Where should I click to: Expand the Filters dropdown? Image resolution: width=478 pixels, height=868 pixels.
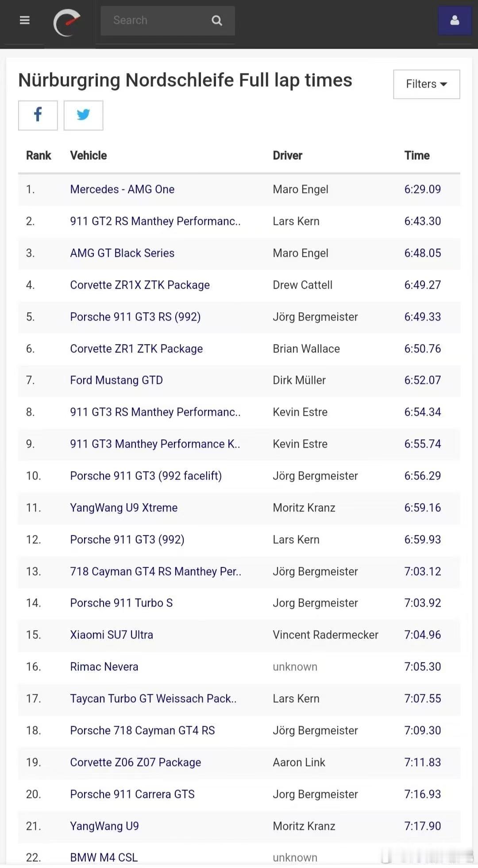click(x=426, y=84)
